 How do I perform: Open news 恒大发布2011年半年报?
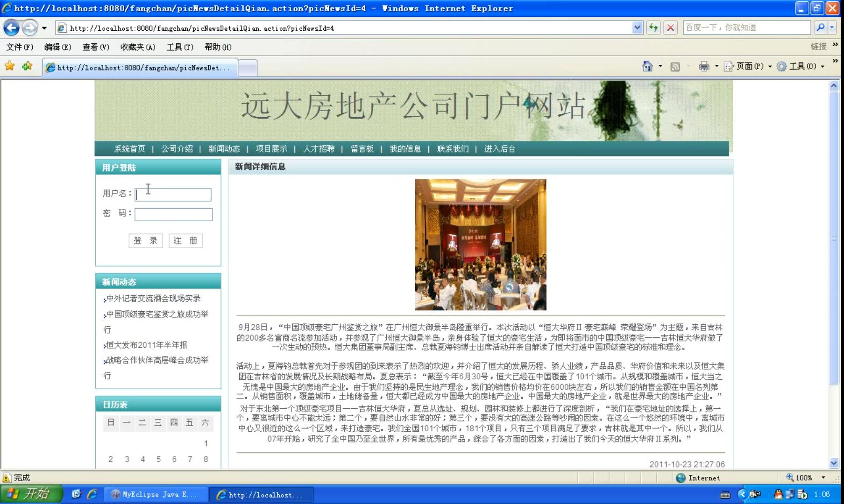147,345
